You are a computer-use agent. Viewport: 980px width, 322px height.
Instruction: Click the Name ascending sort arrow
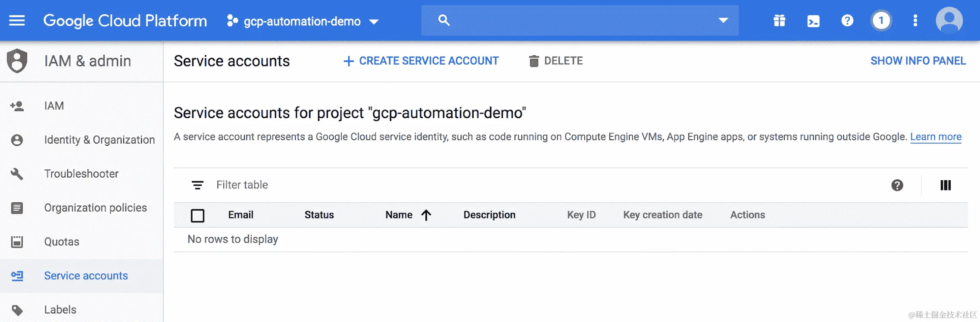[426, 215]
